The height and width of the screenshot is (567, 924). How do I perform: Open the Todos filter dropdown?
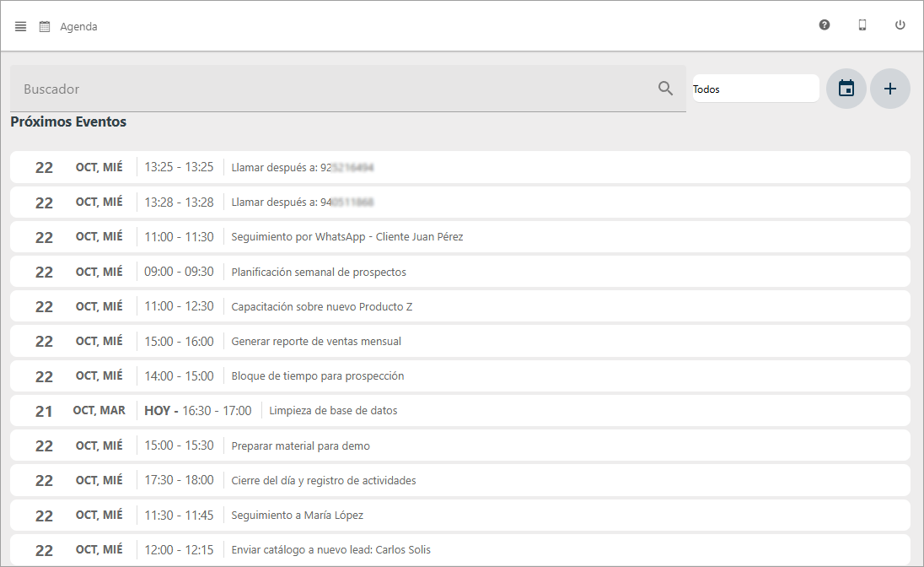(755, 89)
